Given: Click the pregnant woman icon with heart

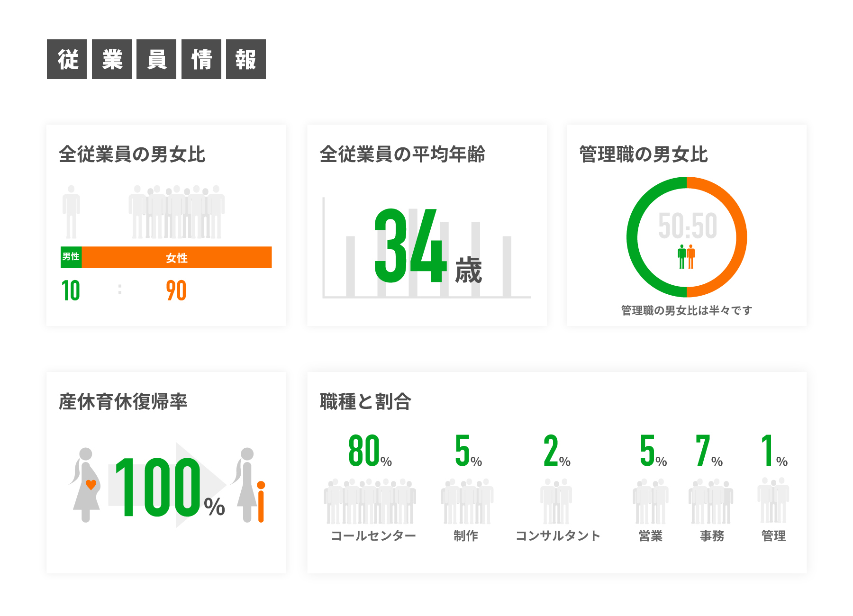Looking at the screenshot, I should pos(85,485).
